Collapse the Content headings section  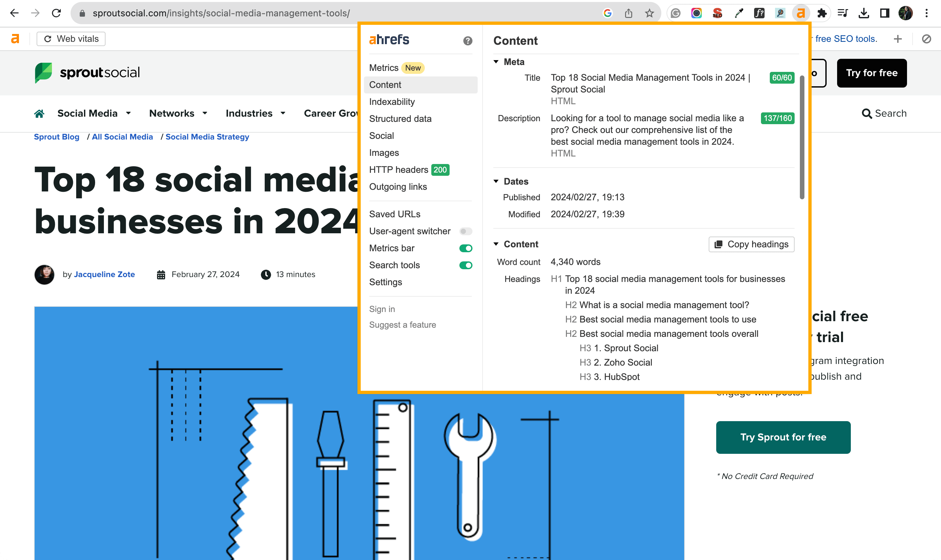(497, 244)
